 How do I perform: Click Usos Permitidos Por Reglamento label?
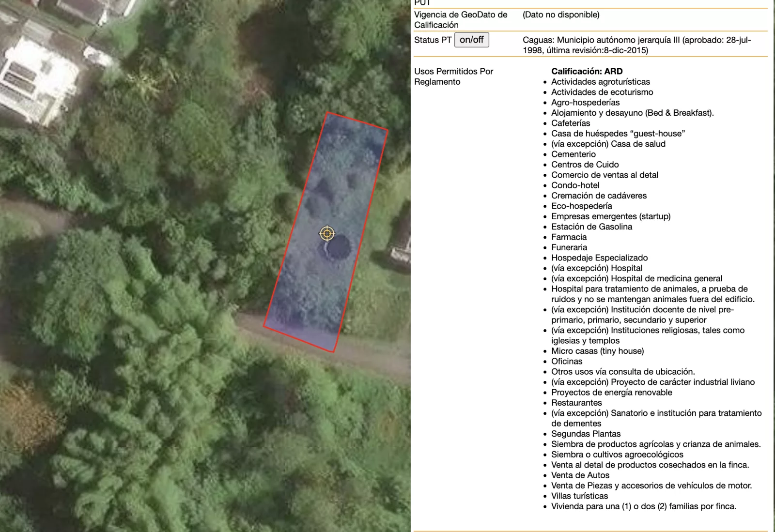tap(453, 76)
